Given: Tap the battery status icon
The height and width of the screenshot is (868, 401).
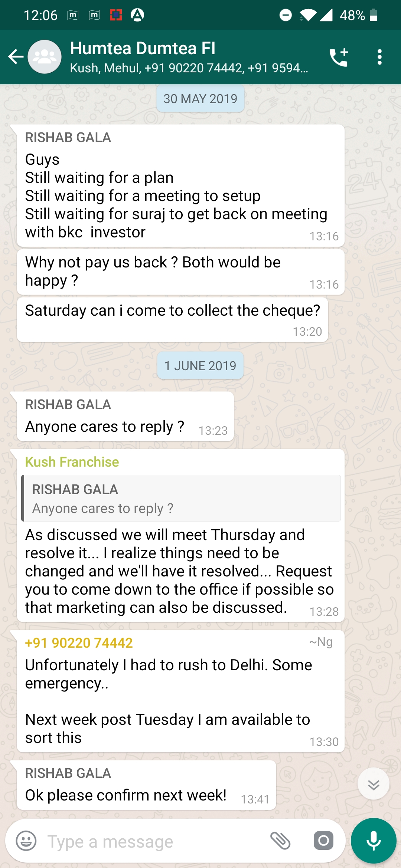Looking at the screenshot, I should click(374, 15).
